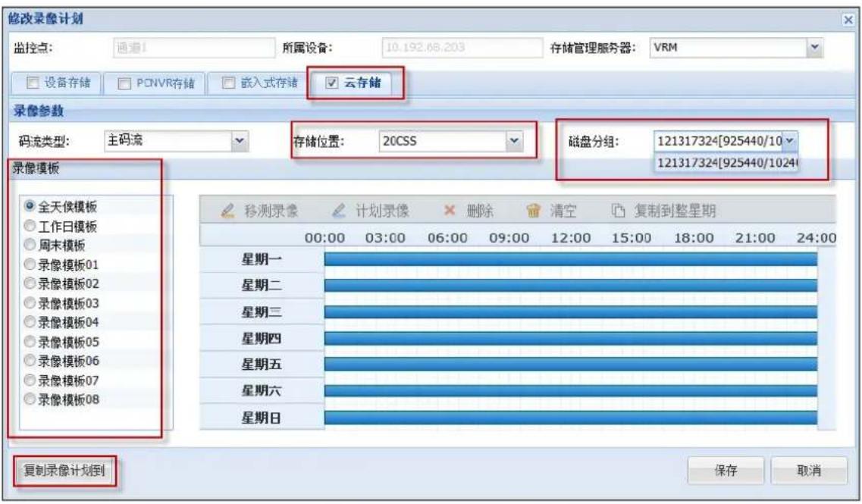
Task: Click the 星期三 recording bar
Action: pos(571,311)
